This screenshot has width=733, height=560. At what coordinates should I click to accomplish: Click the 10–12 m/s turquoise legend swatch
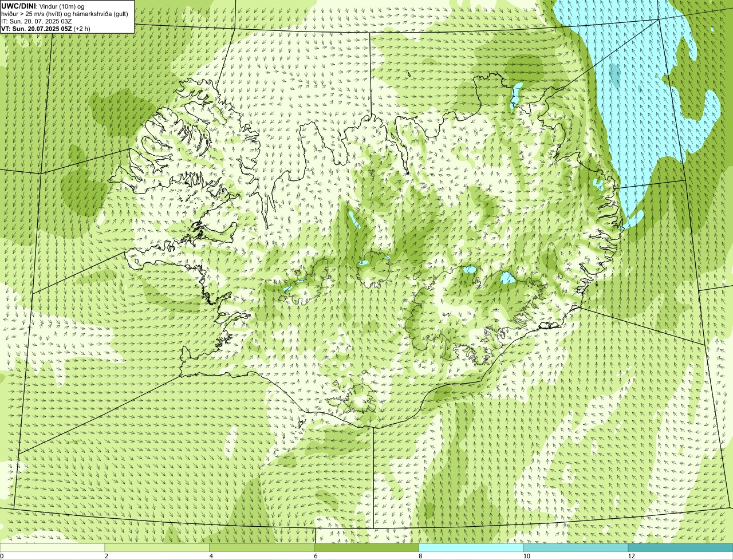click(576, 547)
